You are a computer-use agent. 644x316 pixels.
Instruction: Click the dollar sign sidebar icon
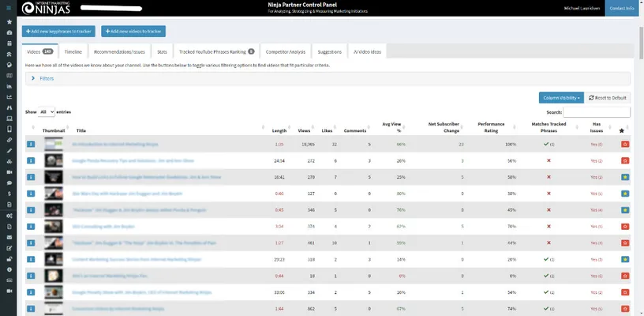point(9,193)
